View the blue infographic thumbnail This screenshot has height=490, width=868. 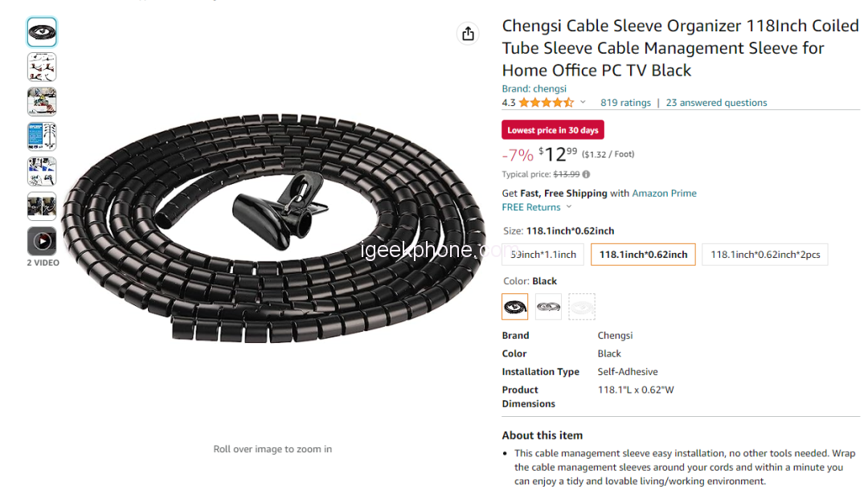[42, 137]
